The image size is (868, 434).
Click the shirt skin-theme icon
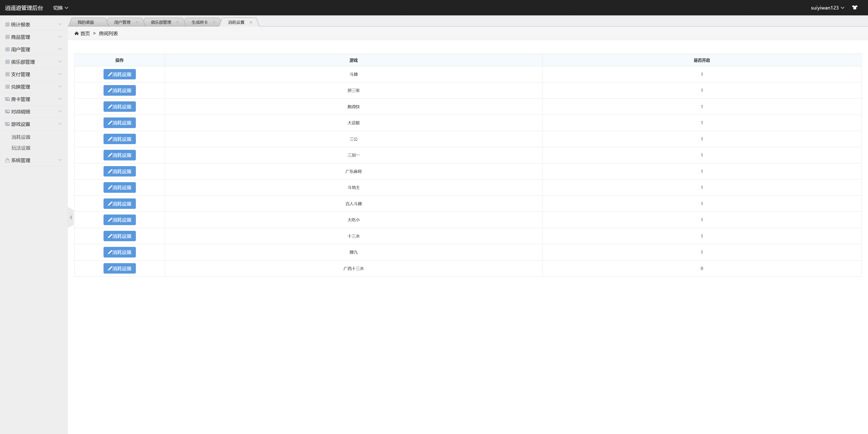[854, 7]
